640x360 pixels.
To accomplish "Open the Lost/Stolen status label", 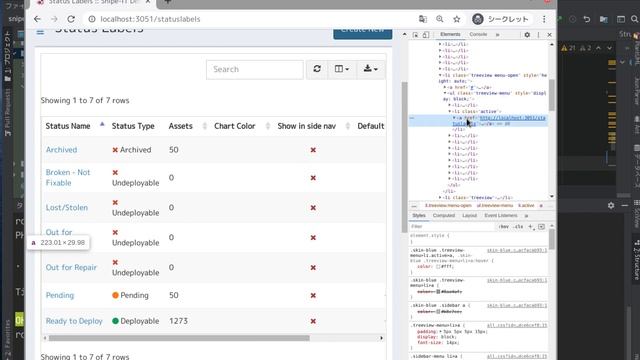I will [67, 207].
